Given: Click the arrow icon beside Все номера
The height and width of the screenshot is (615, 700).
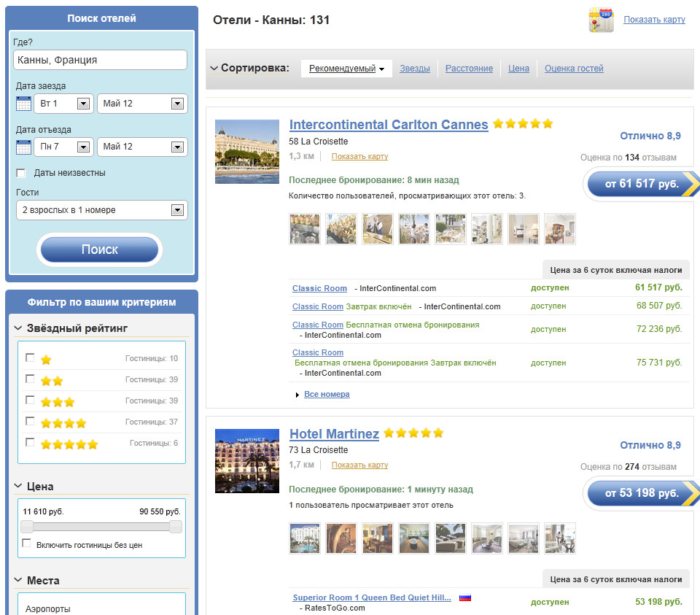Looking at the screenshot, I should pyautogui.click(x=297, y=395).
